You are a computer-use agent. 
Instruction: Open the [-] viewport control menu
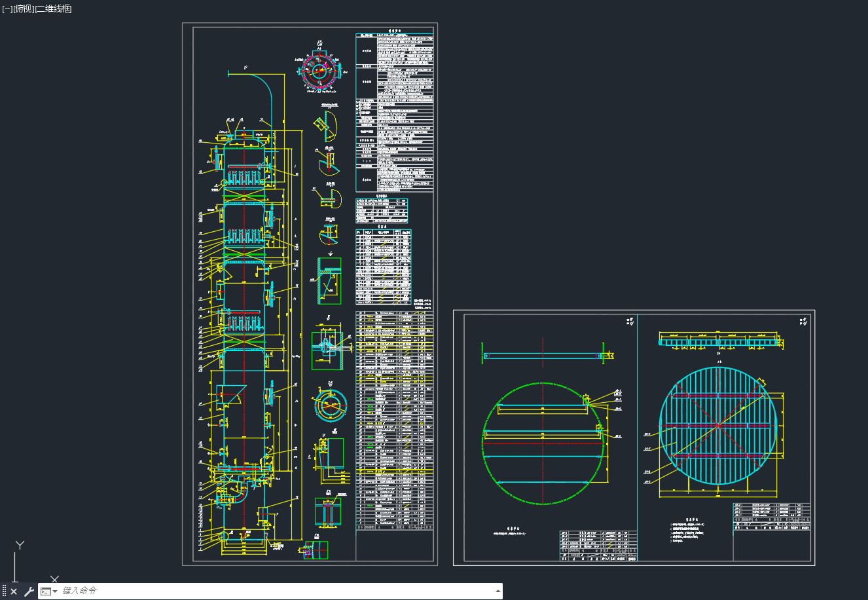coord(7,9)
